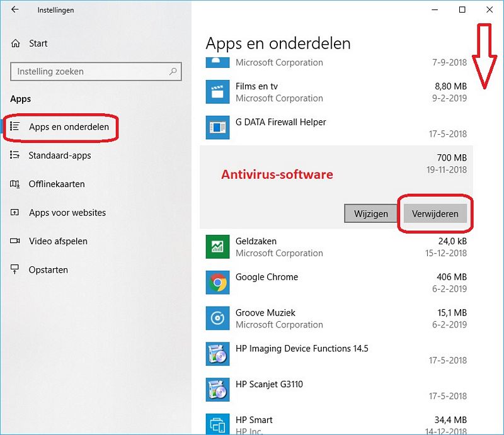
Task: Click the 24,0 kB size value
Action: (452, 241)
